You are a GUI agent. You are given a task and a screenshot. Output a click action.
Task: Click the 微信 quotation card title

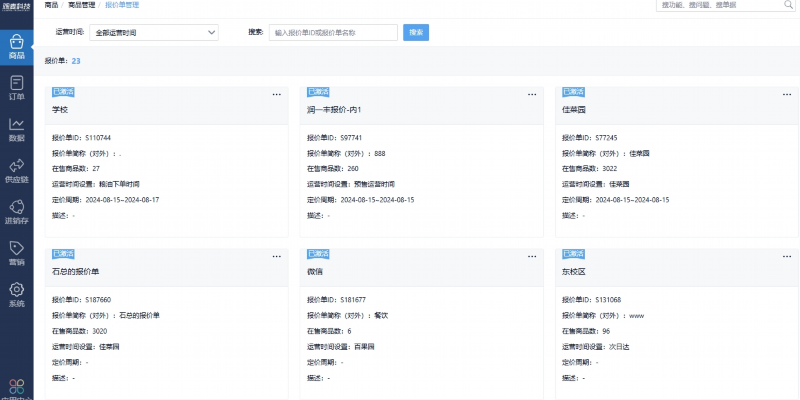(315, 271)
